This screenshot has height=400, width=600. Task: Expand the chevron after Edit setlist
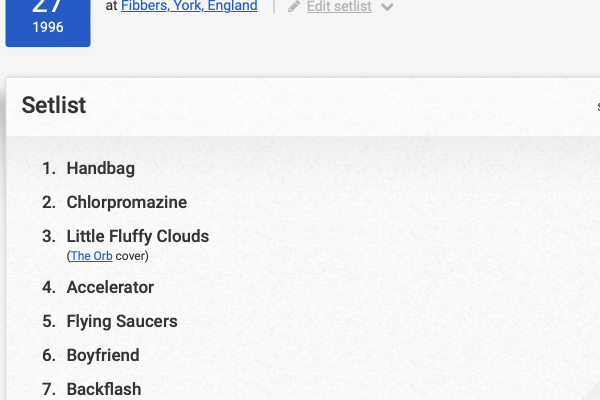pos(387,8)
